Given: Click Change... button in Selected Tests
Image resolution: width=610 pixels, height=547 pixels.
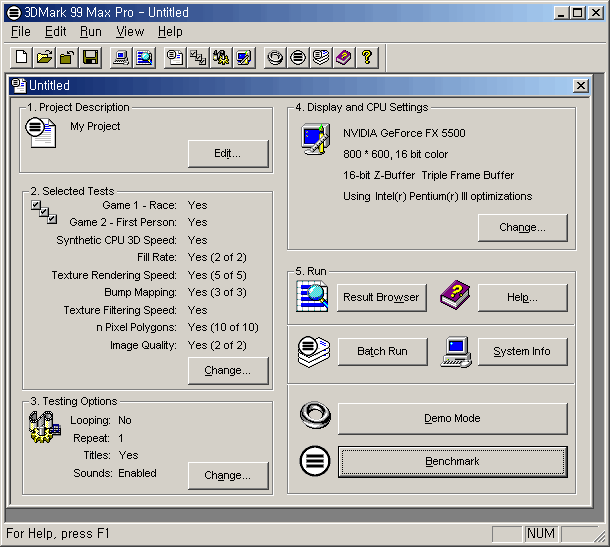Looking at the screenshot, I should tap(228, 370).
